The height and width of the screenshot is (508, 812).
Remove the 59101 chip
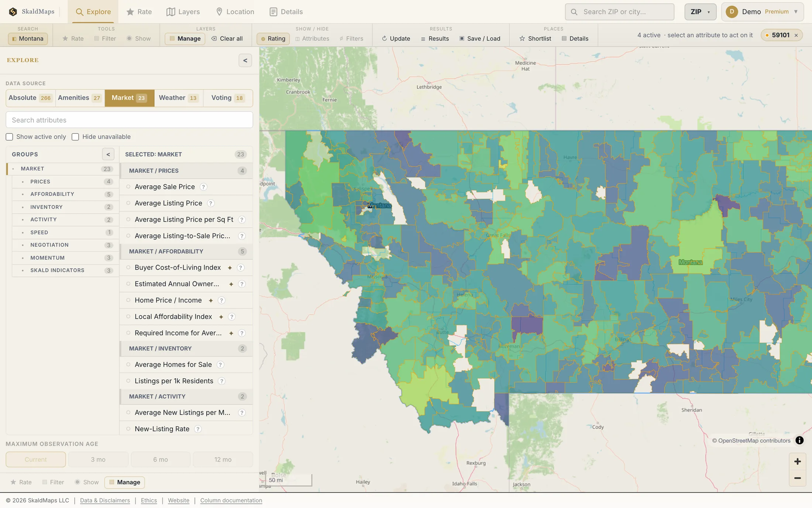796,35
